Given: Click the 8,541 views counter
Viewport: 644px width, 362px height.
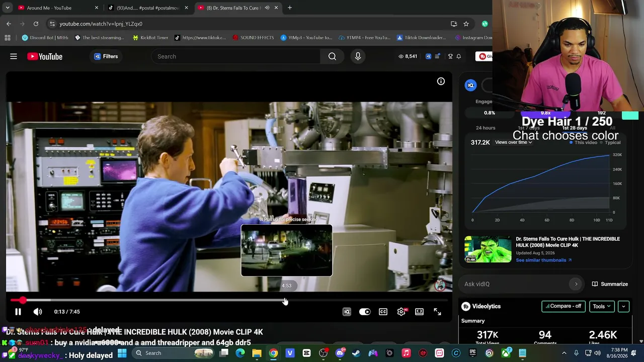Looking at the screenshot, I should click(408, 56).
